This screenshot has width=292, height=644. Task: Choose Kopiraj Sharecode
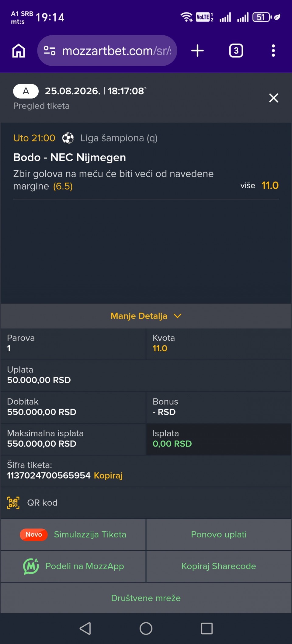tap(219, 566)
